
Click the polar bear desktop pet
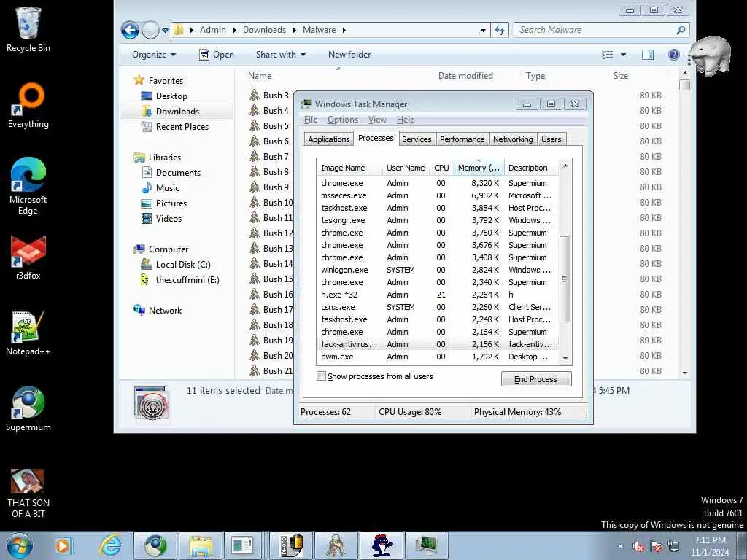point(711,55)
